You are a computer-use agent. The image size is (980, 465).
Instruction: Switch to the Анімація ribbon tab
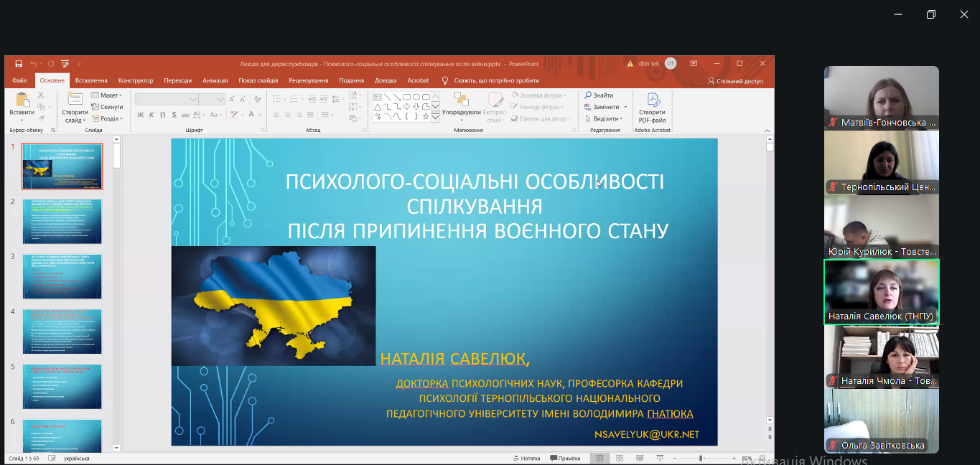click(215, 81)
